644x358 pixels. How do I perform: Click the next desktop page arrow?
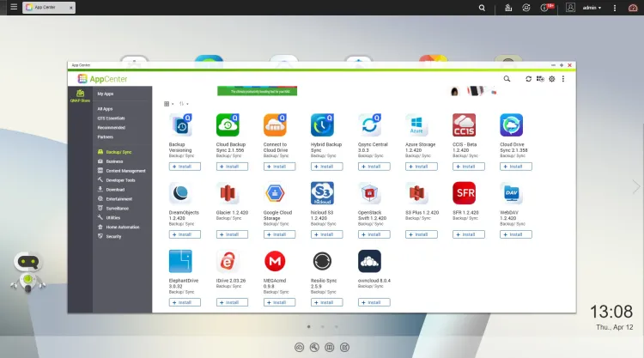point(636,186)
